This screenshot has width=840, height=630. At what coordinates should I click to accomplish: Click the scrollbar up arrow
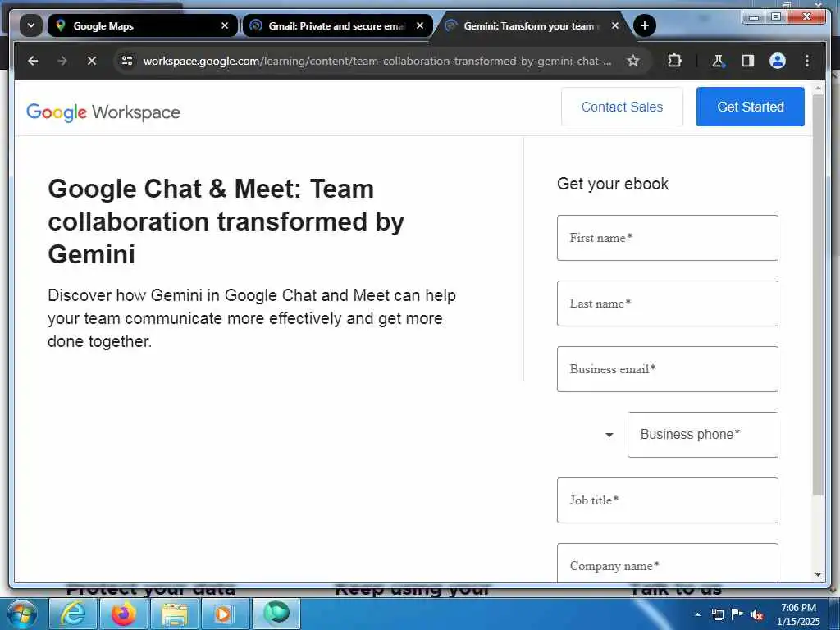pyautogui.click(x=818, y=87)
